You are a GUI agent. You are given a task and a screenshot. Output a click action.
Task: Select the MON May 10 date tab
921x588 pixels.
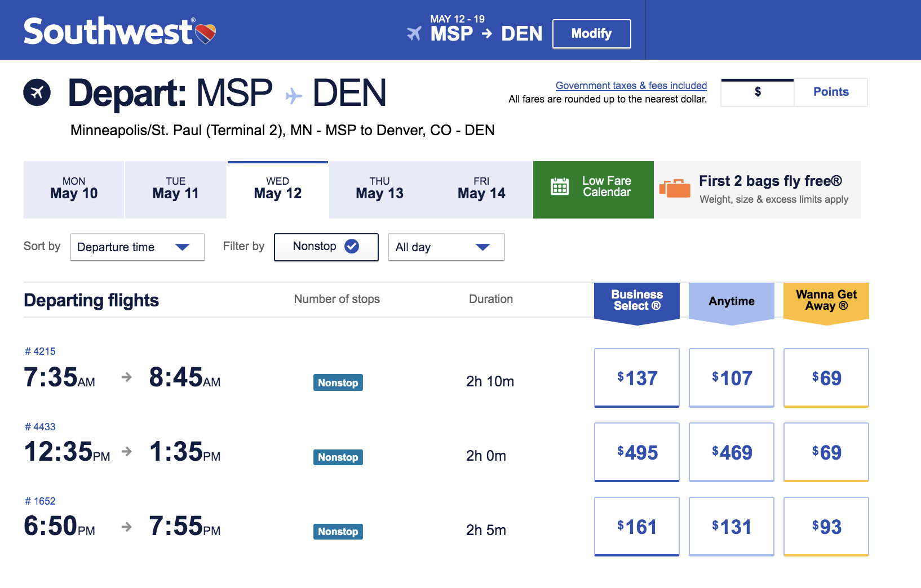tap(73, 189)
